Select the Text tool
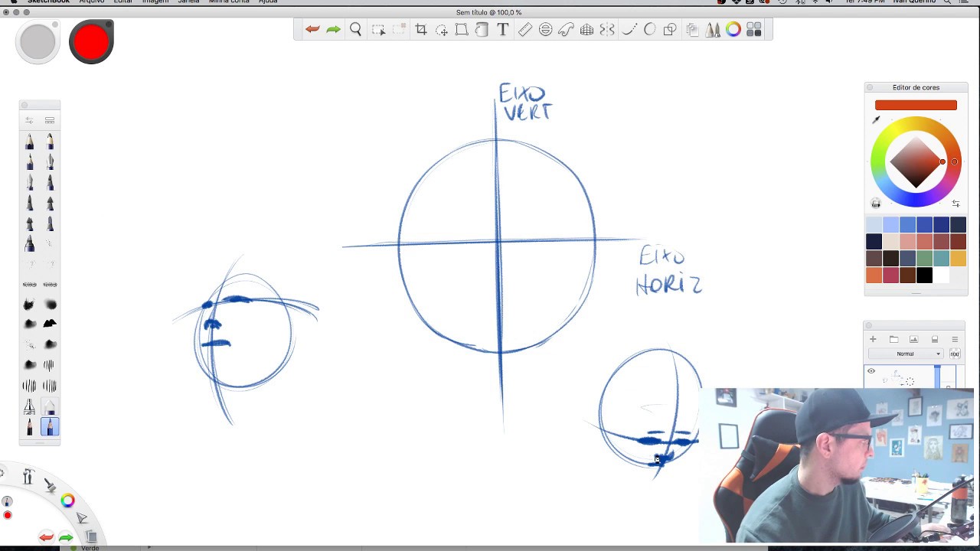 [x=502, y=30]
